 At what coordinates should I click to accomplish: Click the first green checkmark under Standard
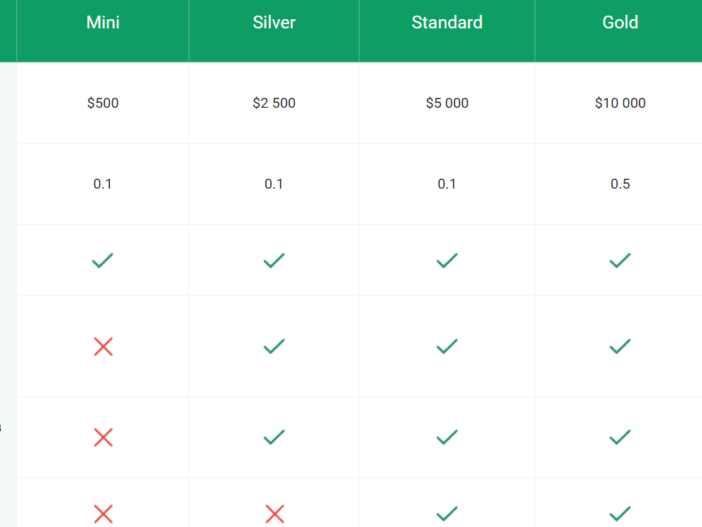point(447,260)
